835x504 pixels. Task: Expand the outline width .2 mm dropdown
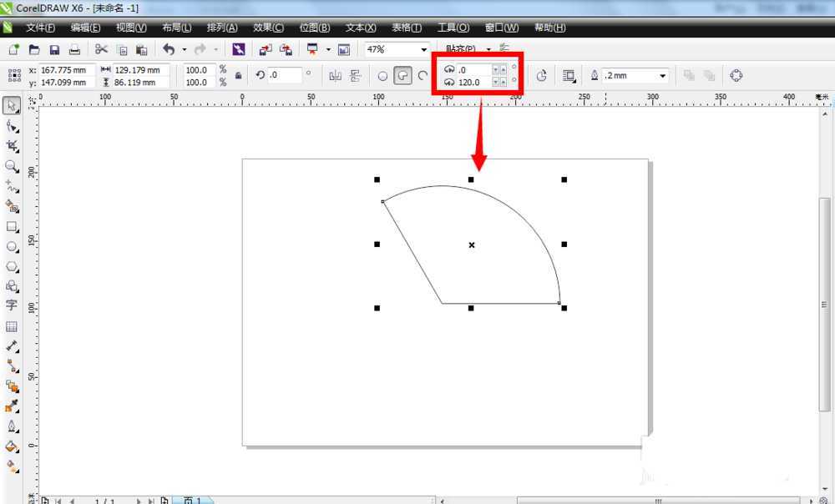(x=663, y=76)
